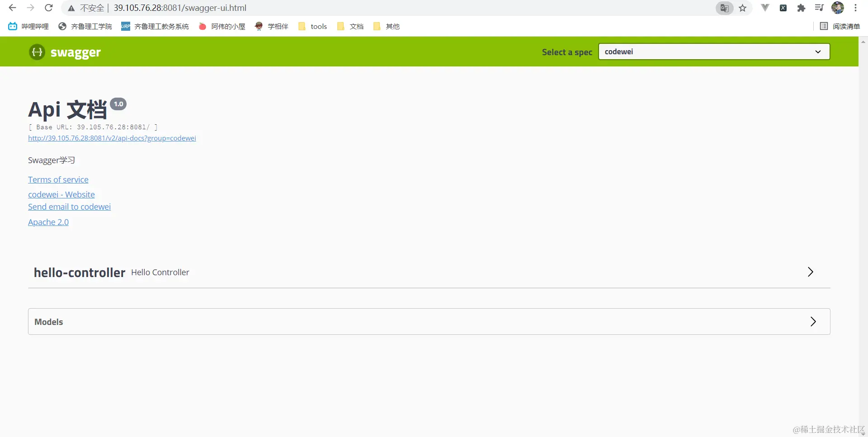Open the api-docs?group=codewei link
Viewport: 868px width, 437px height.
click(112, 138)
